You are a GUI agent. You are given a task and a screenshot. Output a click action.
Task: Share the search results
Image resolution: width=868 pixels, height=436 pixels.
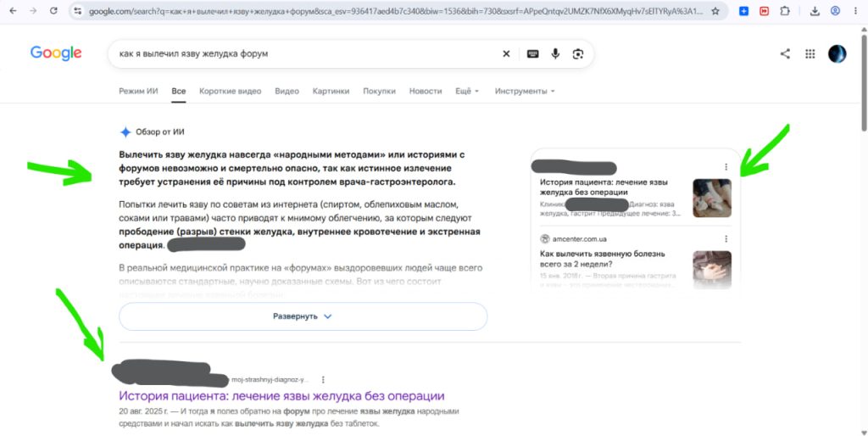[785, 53]
